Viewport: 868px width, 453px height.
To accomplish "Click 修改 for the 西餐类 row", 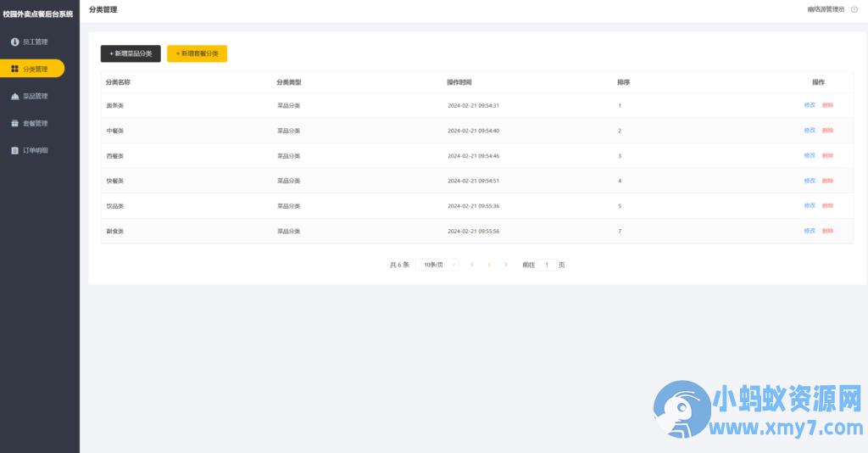I will point(810,155).
